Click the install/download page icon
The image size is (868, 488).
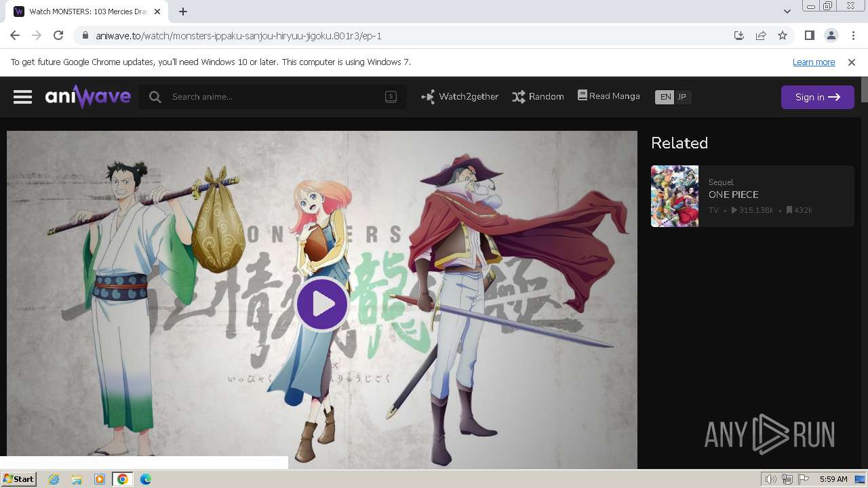click(739, 35)
